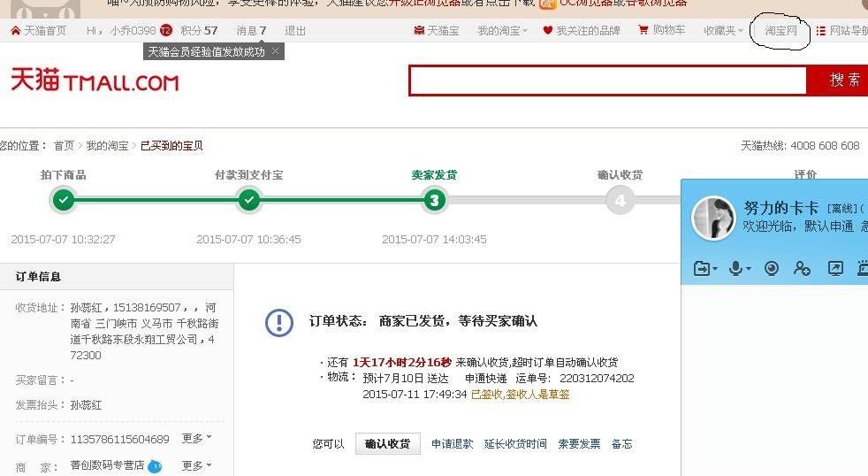Open 我关注的品牌 favorite brands

pos(588,30)
